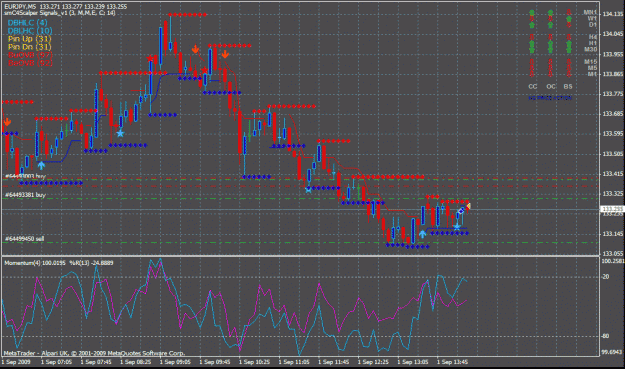
Task: Click the BS arrow in the MN1 row
Action: (x=569, y=12)
